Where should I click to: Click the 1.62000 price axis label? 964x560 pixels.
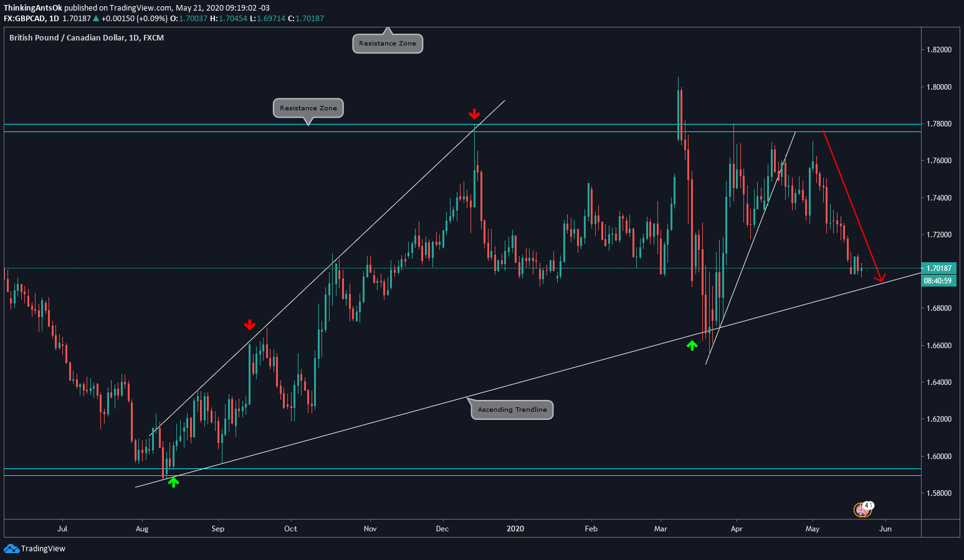pyautogui.click(x=939, y=419)
